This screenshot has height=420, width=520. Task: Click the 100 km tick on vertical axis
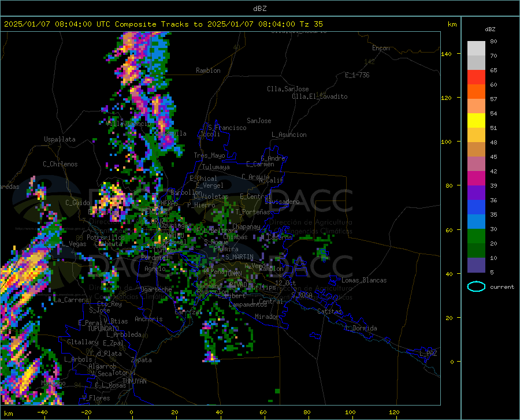[447, 142]
